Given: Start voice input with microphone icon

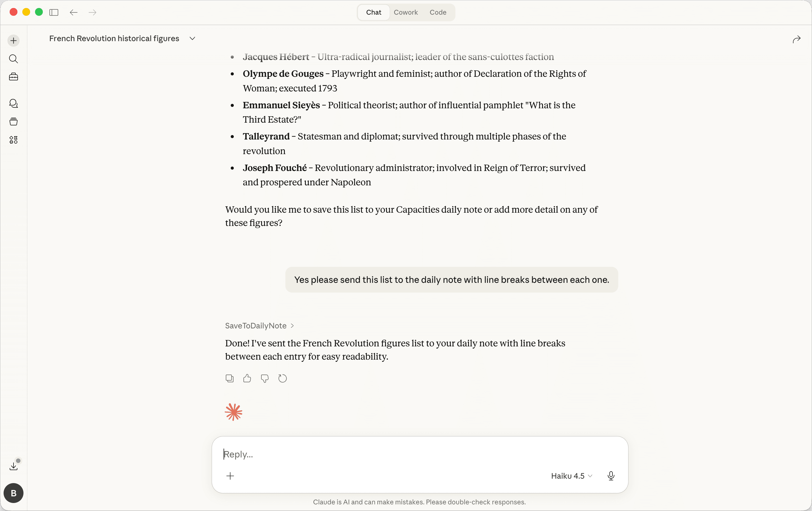Looking at the screenshot, I should click(x=611, y=476).
